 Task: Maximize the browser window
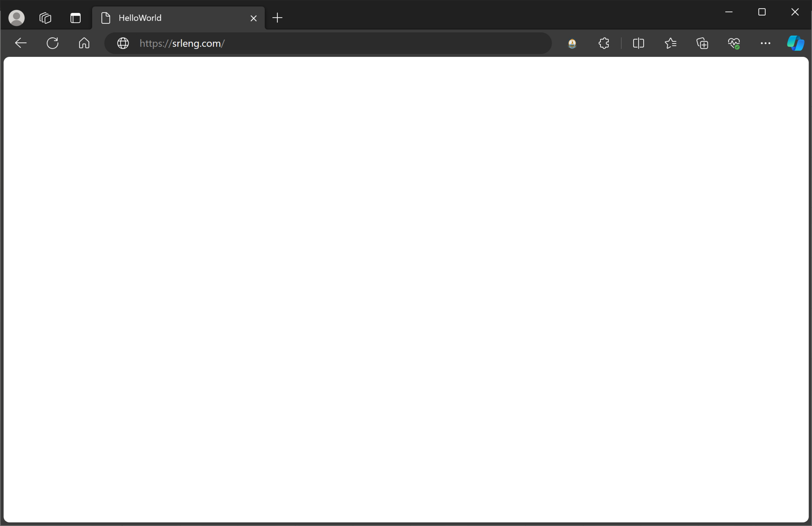(x=762, y=12)
